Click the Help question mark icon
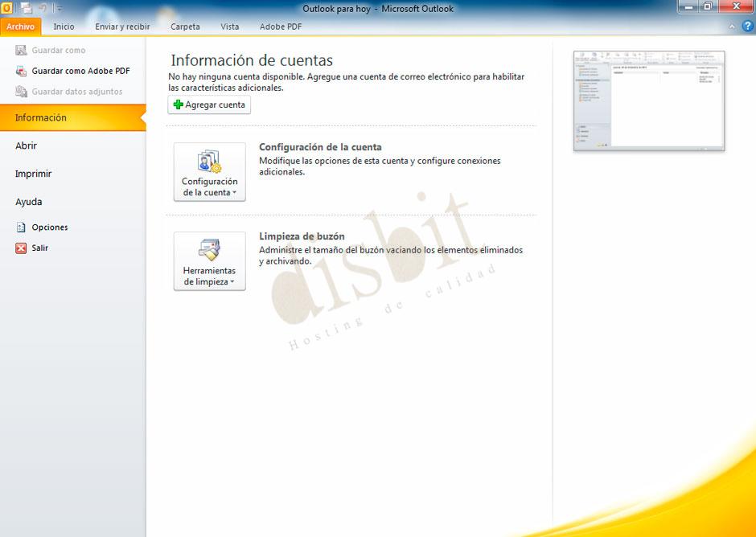 pos(747,26)
